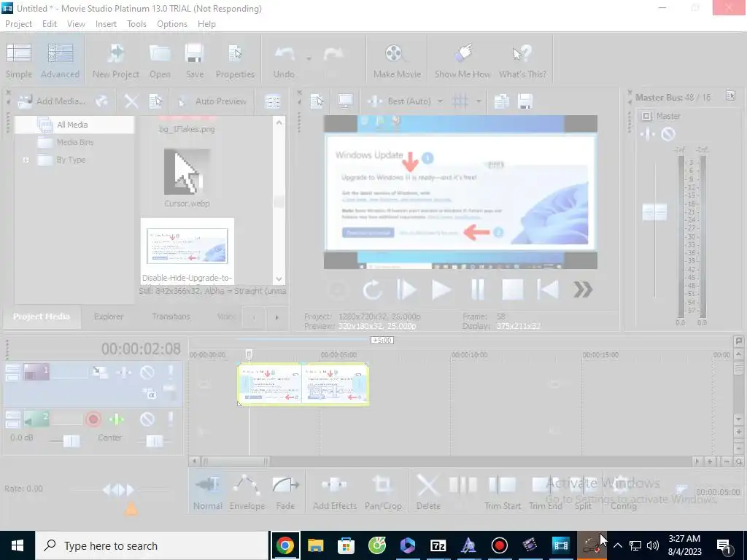747x560 pixels.
Task: Click audio track 2 volume slider
Action: pyautogui.click(x=71, y=440)
